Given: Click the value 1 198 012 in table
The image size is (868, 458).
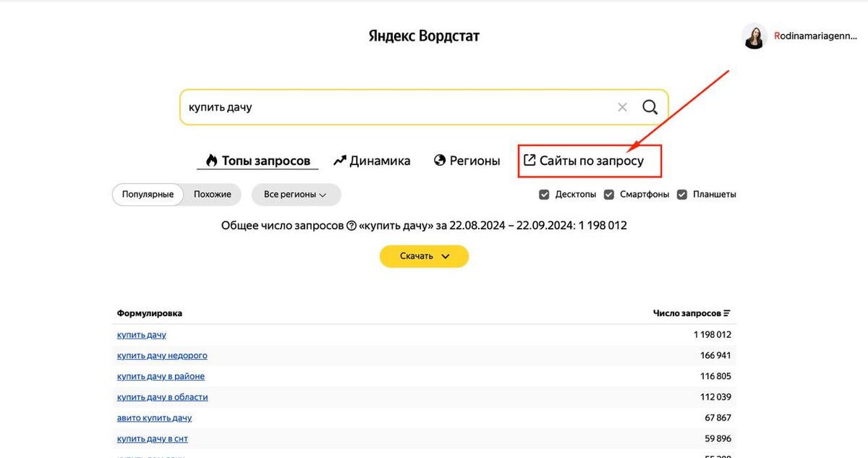Looking at the screenshot, I should click(x=712, y=335).
